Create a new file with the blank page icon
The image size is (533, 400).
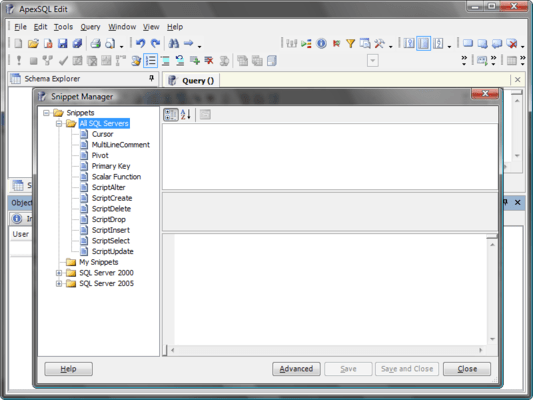[18, 43]
